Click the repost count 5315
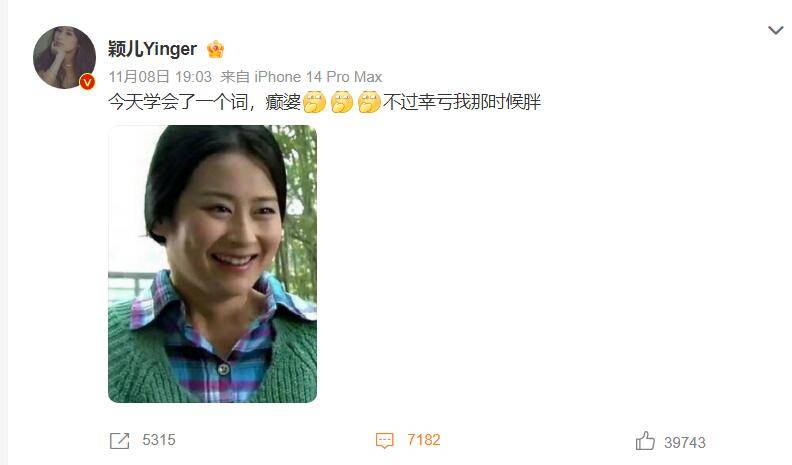 [x=159, y=440]
